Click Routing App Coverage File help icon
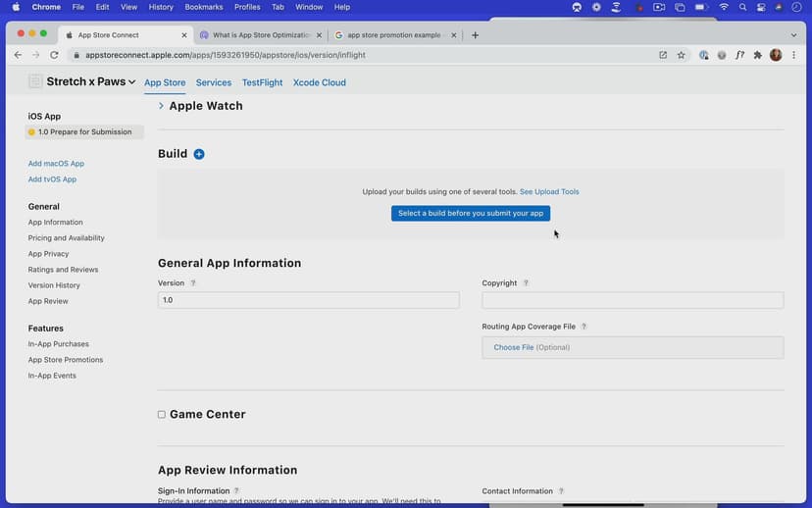Screen dimensions: 812x508 point(584,327)
